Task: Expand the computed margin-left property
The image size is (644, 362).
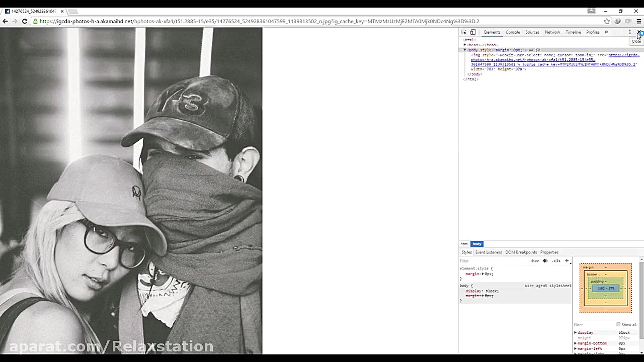Action: point(575,349)
